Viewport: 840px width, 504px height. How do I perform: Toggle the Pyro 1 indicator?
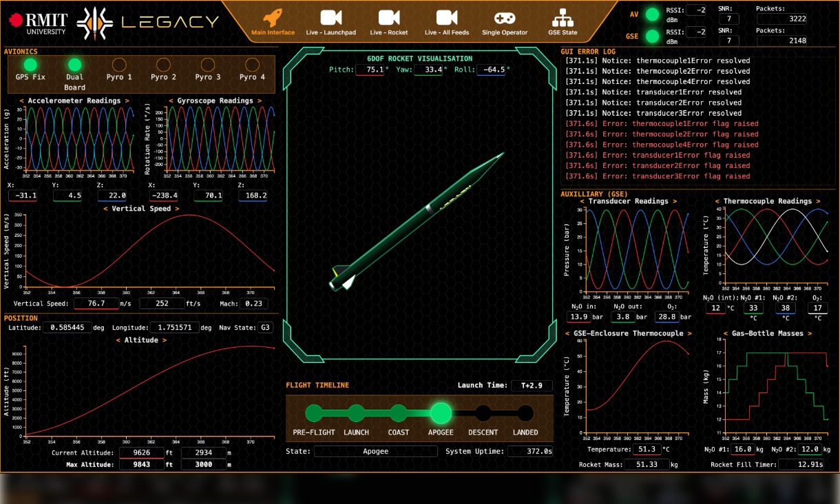tap(119, 65)
